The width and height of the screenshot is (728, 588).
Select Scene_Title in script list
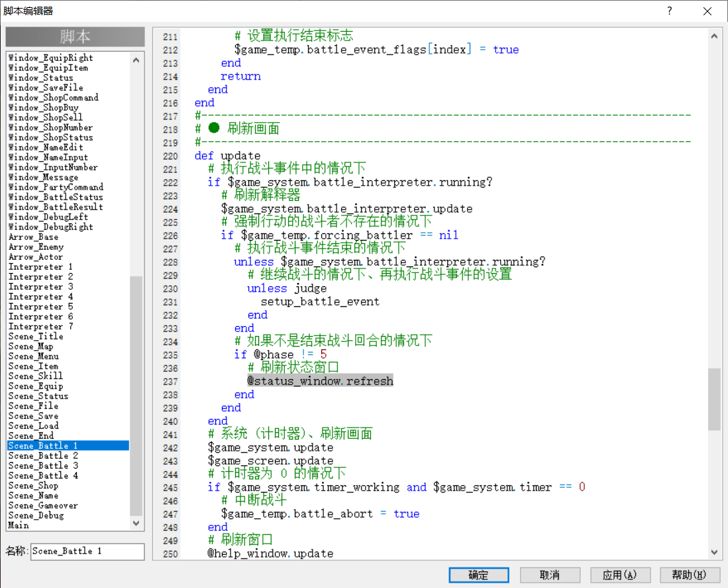68,336
